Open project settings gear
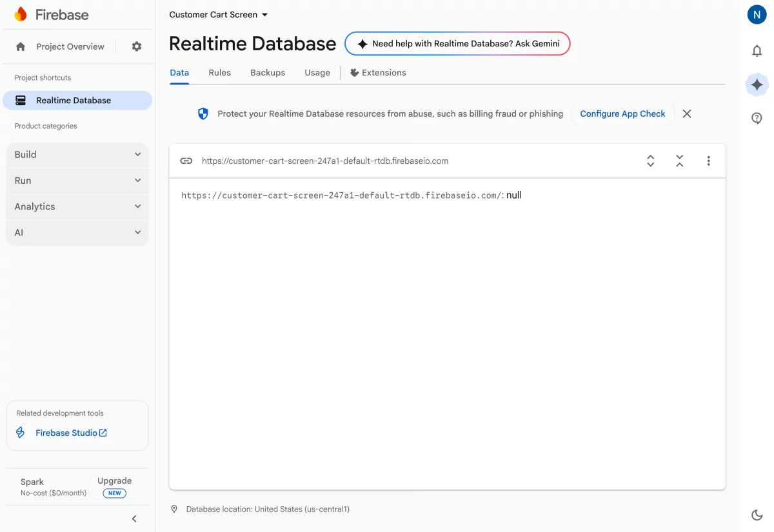The height and width of the screenshot is (532, 774). click(x=135, y=46)
